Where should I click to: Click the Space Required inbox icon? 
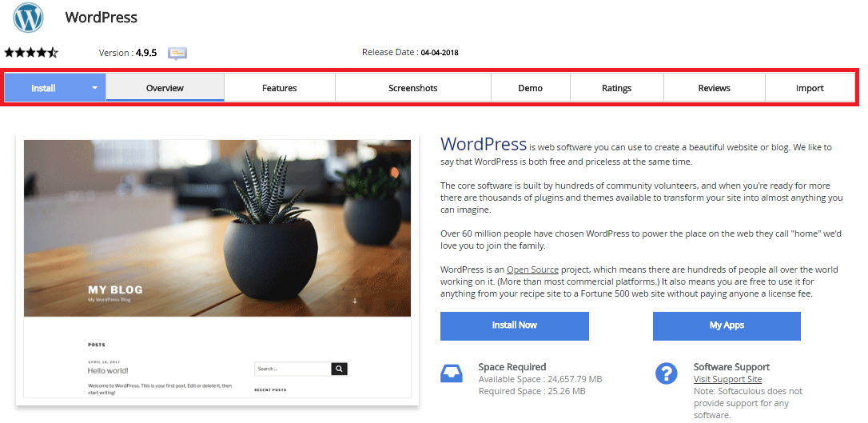[451, 373]
